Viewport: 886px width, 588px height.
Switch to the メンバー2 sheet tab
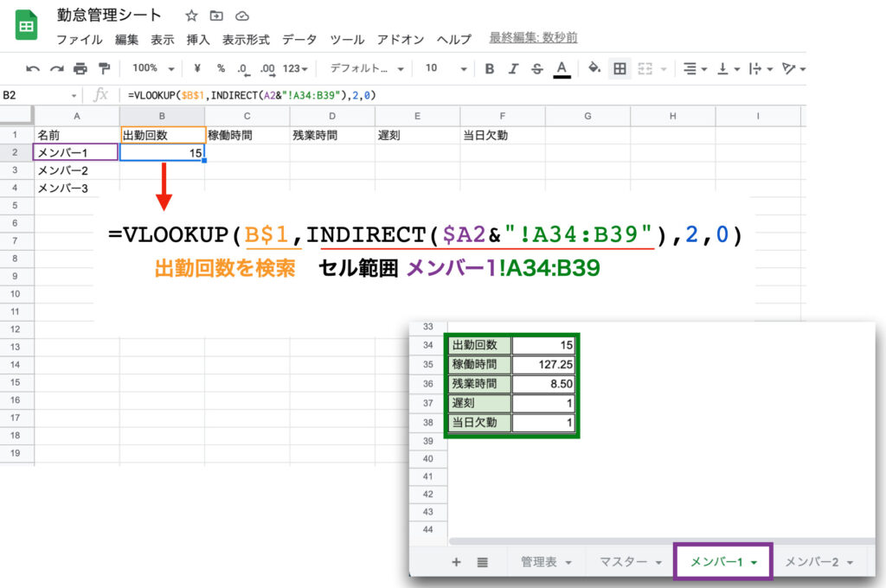[819, 562]
